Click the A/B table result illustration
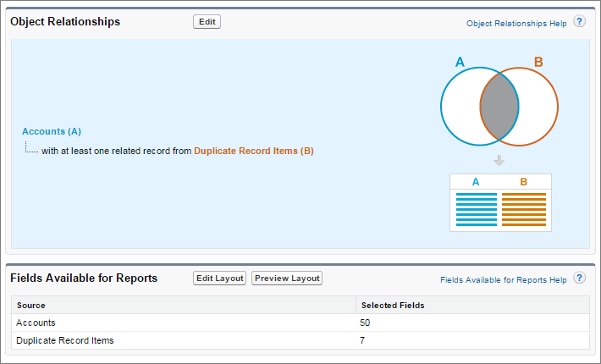 [x=500, y=202]
